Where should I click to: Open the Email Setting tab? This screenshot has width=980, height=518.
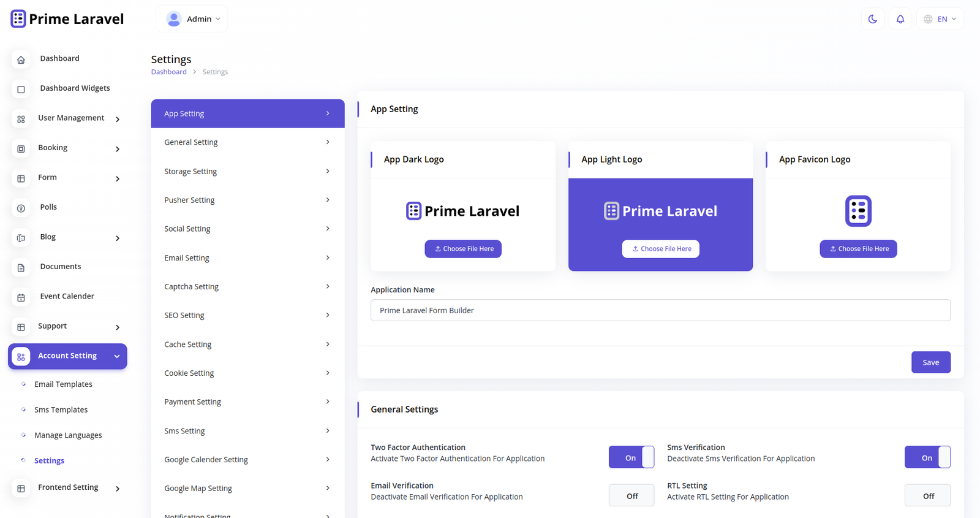(247, 258)
